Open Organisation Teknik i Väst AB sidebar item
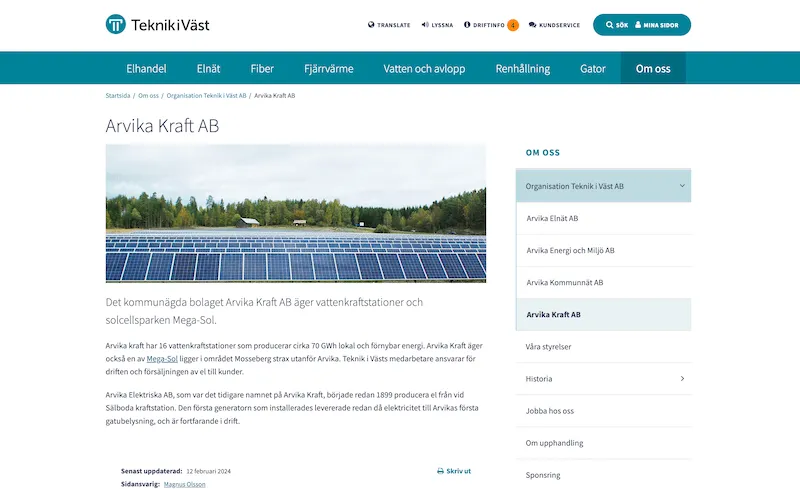This screenshot has height=489, width=800. pos(604,186)
